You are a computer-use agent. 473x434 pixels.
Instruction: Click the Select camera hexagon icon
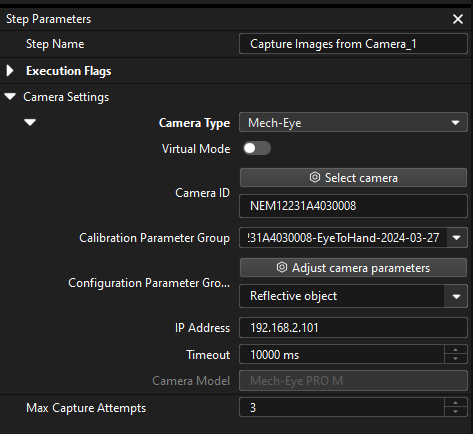tap(315, 177)
